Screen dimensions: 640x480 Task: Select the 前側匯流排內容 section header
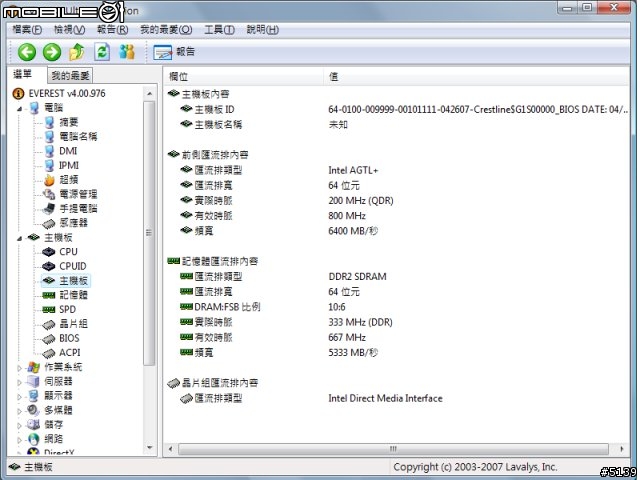[x=208, y=155]
